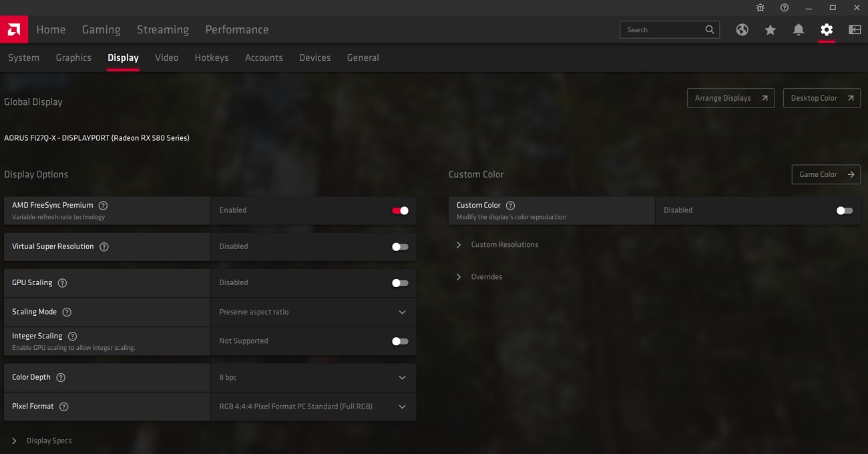Open the help question mark in the title bar
Image resolution: width=868 pixels, height=454 pixels.
coord(785,7)
